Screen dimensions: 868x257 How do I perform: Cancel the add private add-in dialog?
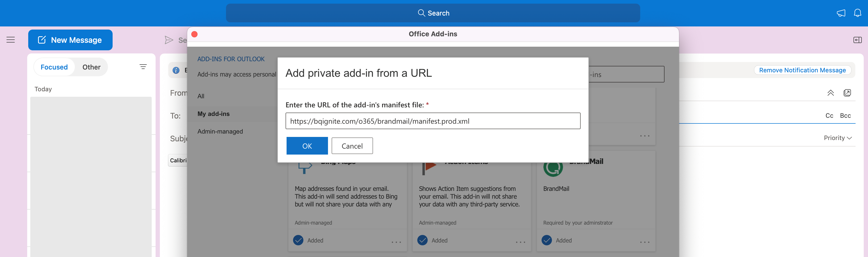352,146
